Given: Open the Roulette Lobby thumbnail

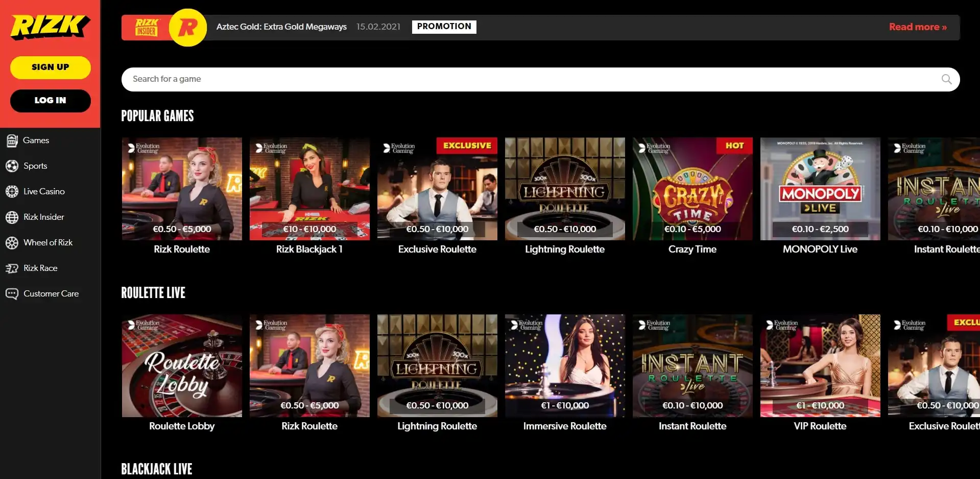Looking at the screenshot, I should tap(182, 366).
